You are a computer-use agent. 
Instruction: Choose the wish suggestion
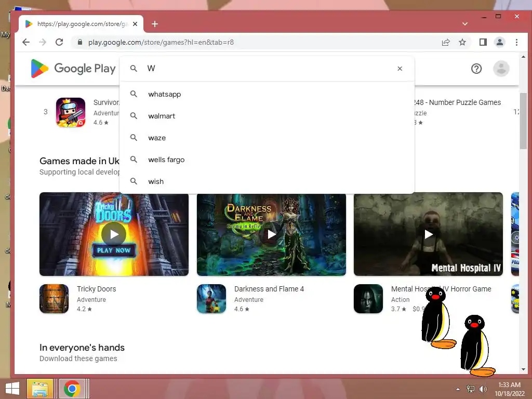[268, 181]
